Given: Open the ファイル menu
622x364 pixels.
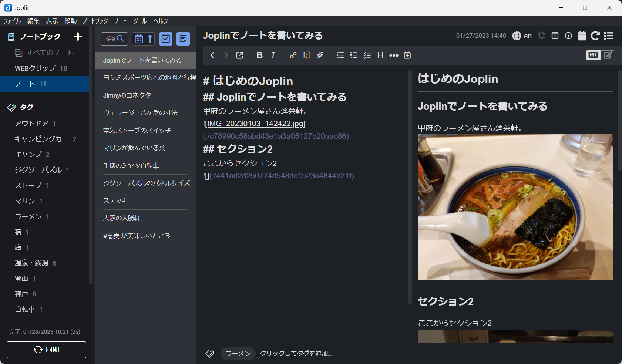Looking at the screenshot, I should click(12, 21).
